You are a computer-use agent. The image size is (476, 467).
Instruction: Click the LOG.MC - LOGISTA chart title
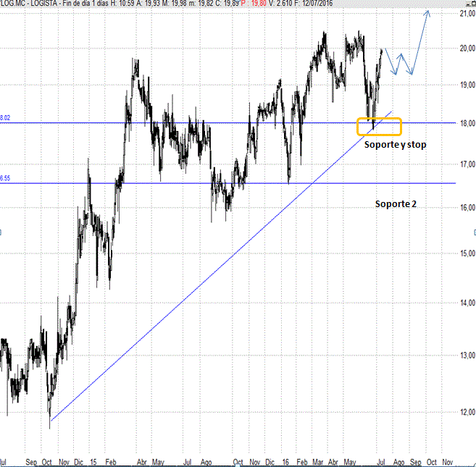[28, 4]
